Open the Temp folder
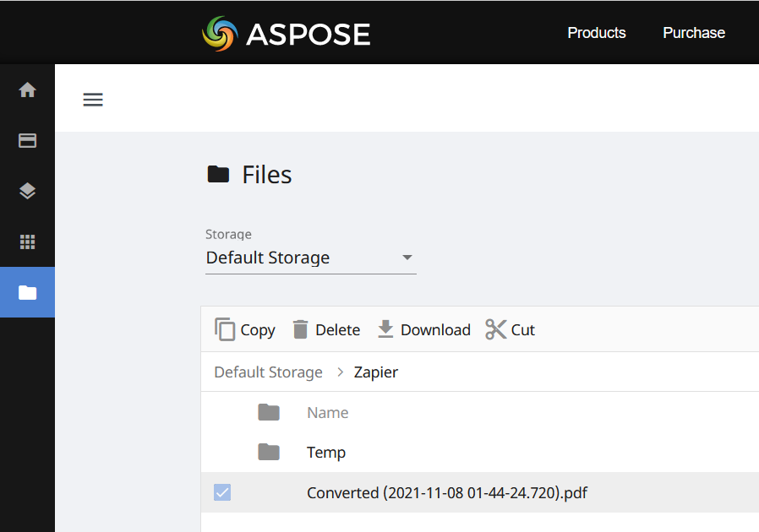 [326, 453]
